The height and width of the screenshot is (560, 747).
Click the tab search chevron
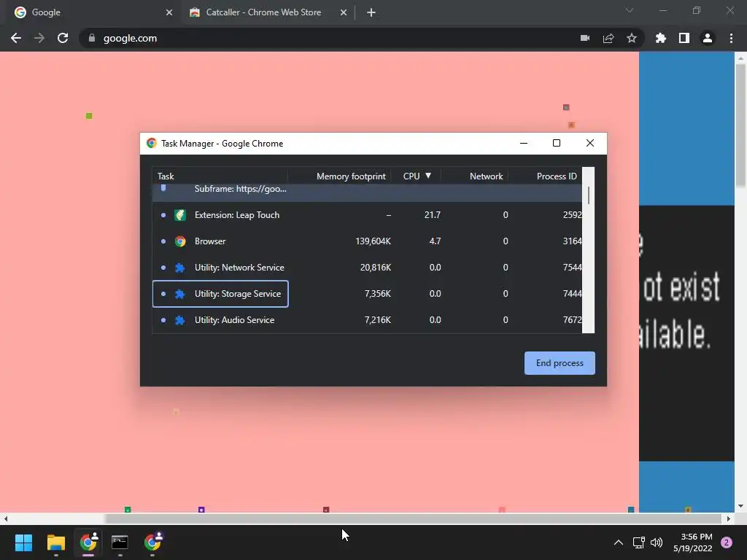(630, 10)
